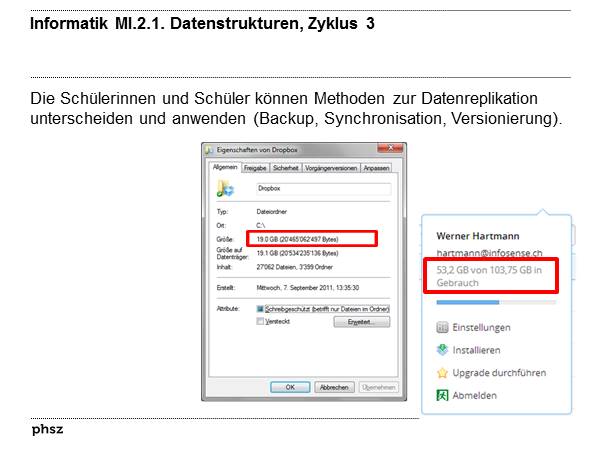
Task: Click the Einstellungen settings icon
Action: pos(442,328)
